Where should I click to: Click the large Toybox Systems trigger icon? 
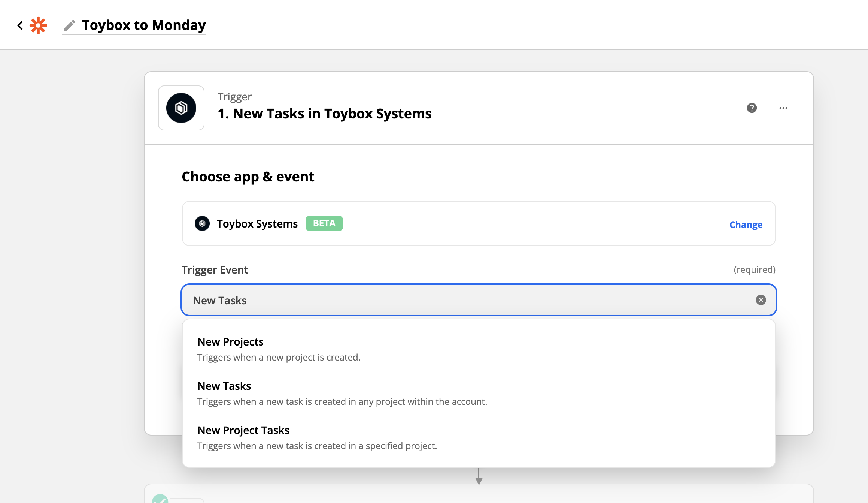click(x=181, y=108)
